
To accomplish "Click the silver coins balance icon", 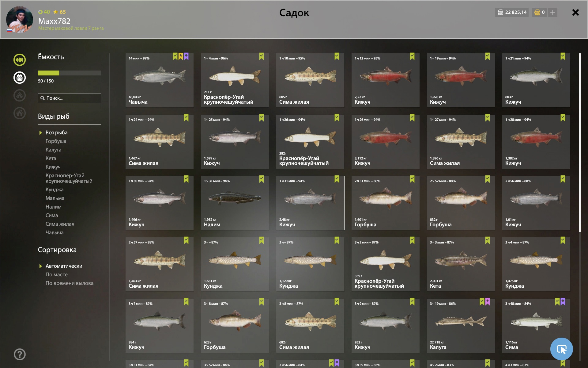I will (x=500, y=12).
